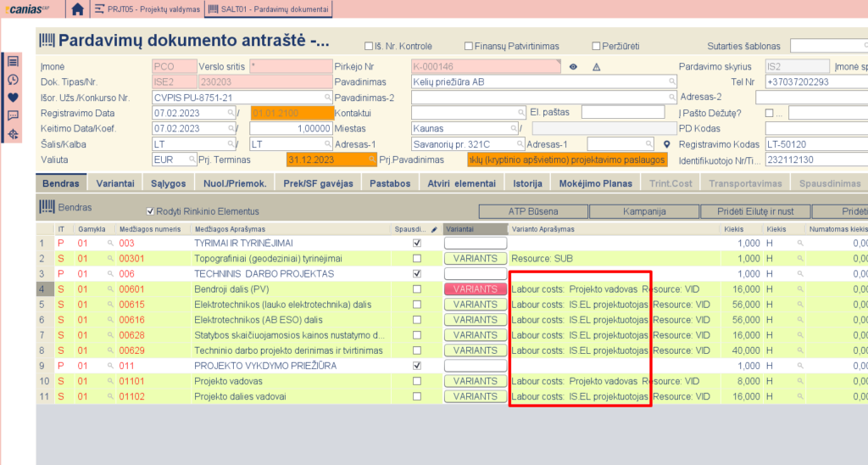Open the list menu icon in left sidebar
Screen dimensions: 868x465
coord(13,62)
